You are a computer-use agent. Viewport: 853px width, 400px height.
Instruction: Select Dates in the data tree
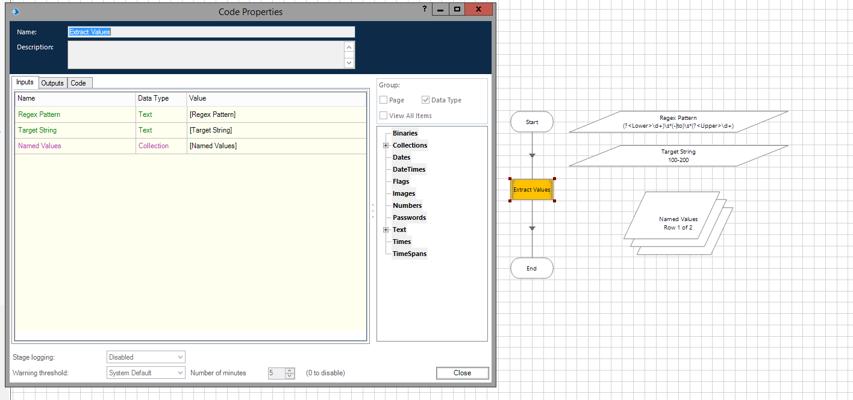(401, 157)
